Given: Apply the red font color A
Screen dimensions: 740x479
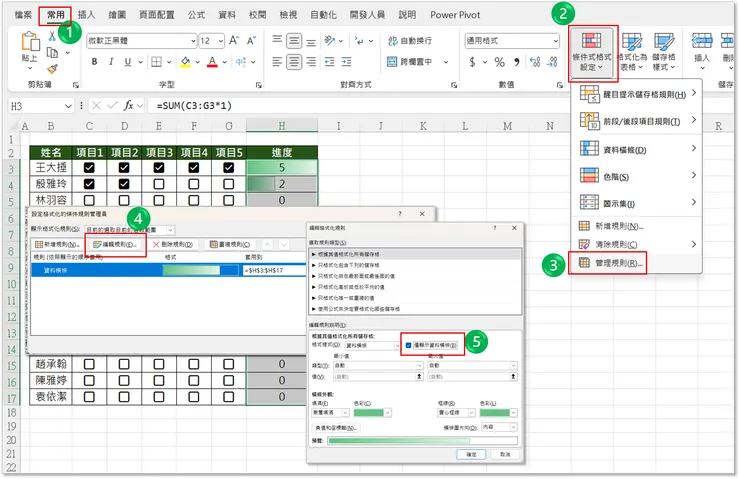Looking at the screenshot, I should (212, 62).
